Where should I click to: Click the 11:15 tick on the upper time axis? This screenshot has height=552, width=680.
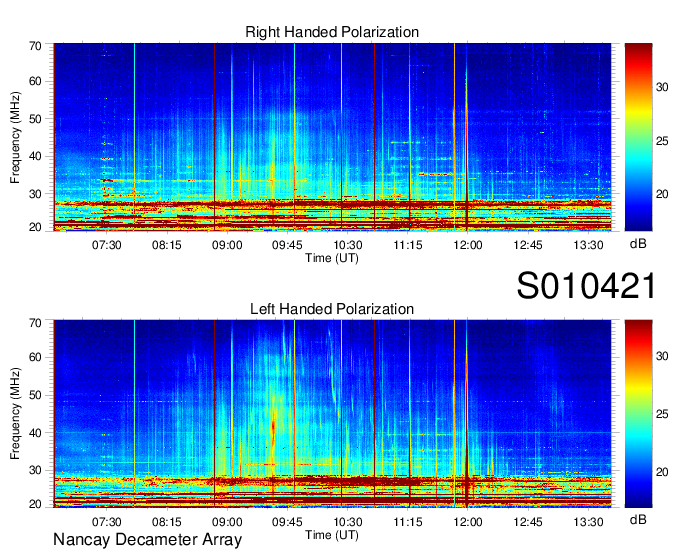point(408,245)
